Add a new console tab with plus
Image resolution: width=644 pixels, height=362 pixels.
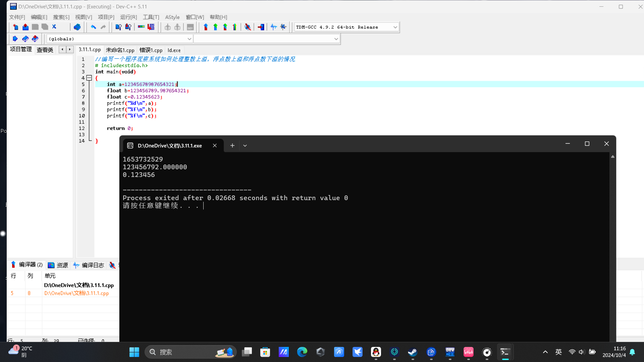tap(232, 145)
